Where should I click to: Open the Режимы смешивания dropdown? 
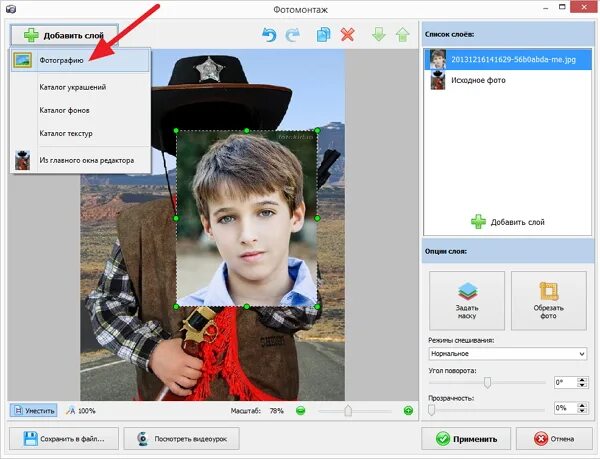tap(507, 353)
